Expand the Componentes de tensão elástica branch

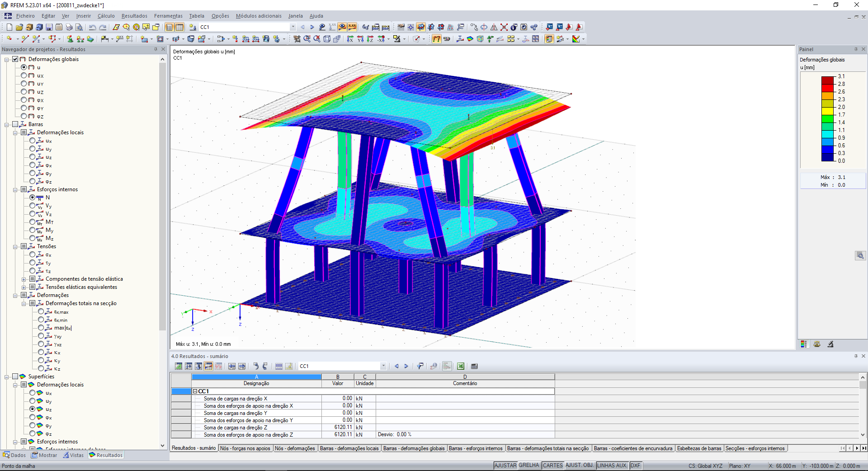point(24,279)
